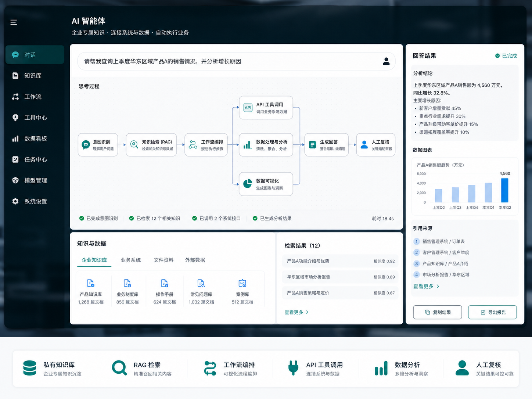532x399 pixels.
Task: Click the 已完成意图识别 check mark
Action: click(x=82, y=218)
